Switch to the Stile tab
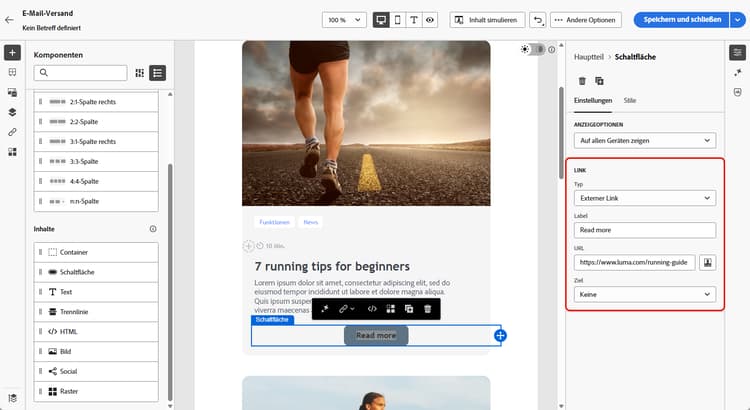This screenshot has width=750, height=410. pyautogui.click(x=629, y=100)
